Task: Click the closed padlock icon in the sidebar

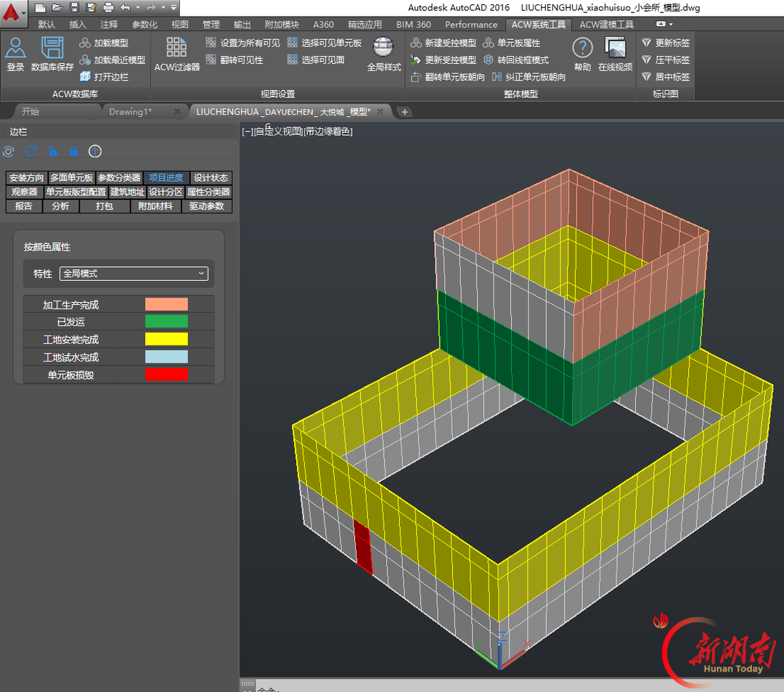Action: point(73,151)
